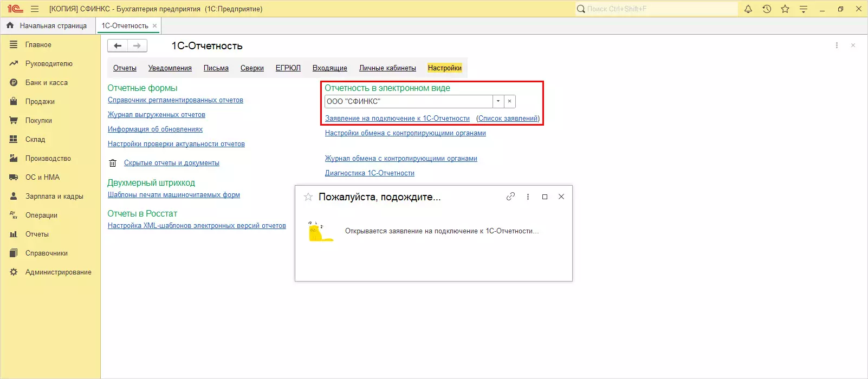
Task: Click the organization field ООО "СФИНКС"
Action: 409,101
